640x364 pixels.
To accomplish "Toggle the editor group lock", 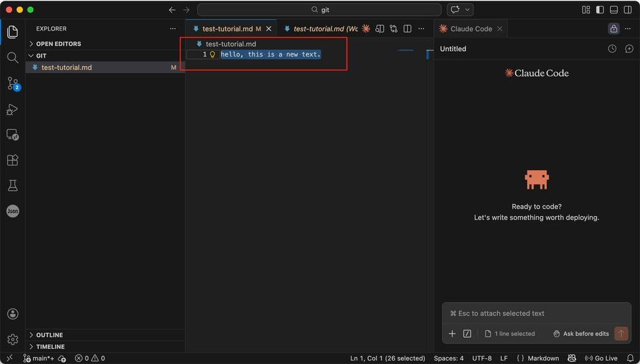I will click(x=614, y=29).
